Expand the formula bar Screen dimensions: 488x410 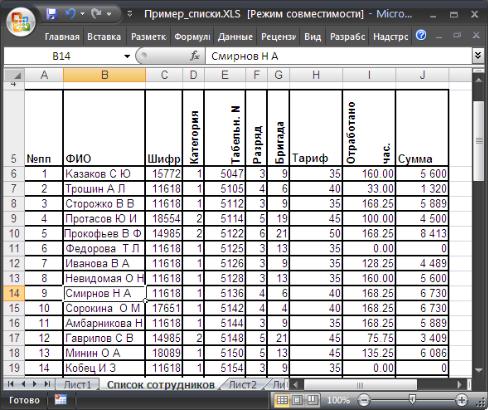pyautogui.click(x=478, y=55)
